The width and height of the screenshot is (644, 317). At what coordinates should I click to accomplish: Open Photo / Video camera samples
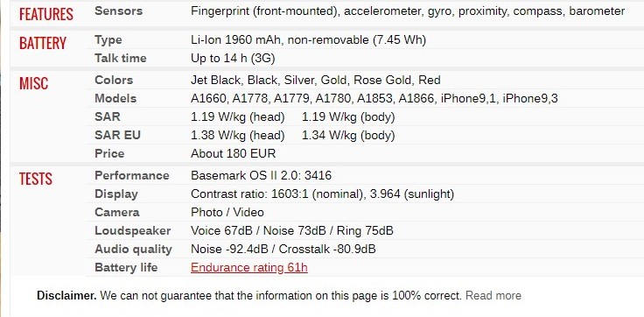click(227, 213)
